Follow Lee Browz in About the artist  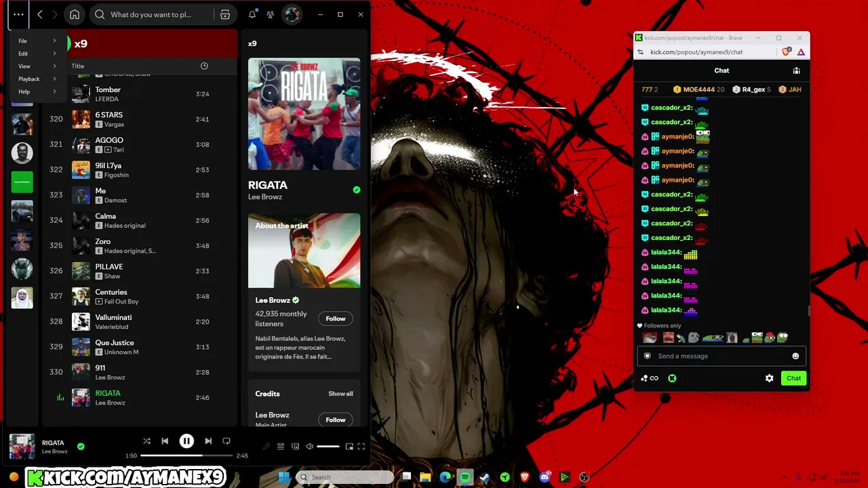tap(336, 319)
